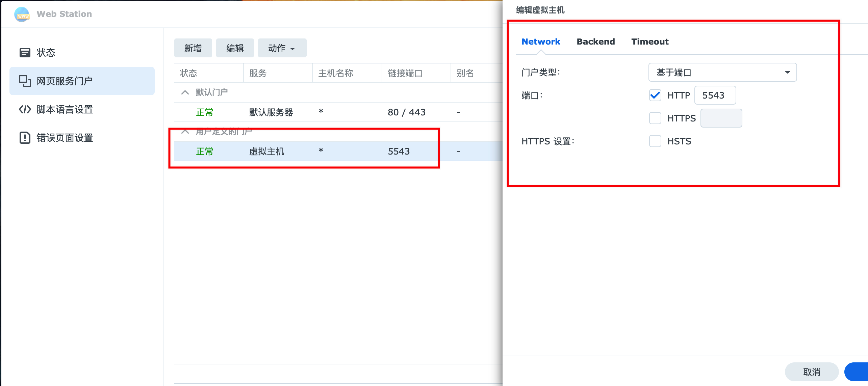Select the 网页服务门户 portal icon
The width and height of the screenshot is (868, 386).
[x=25, y=81]
